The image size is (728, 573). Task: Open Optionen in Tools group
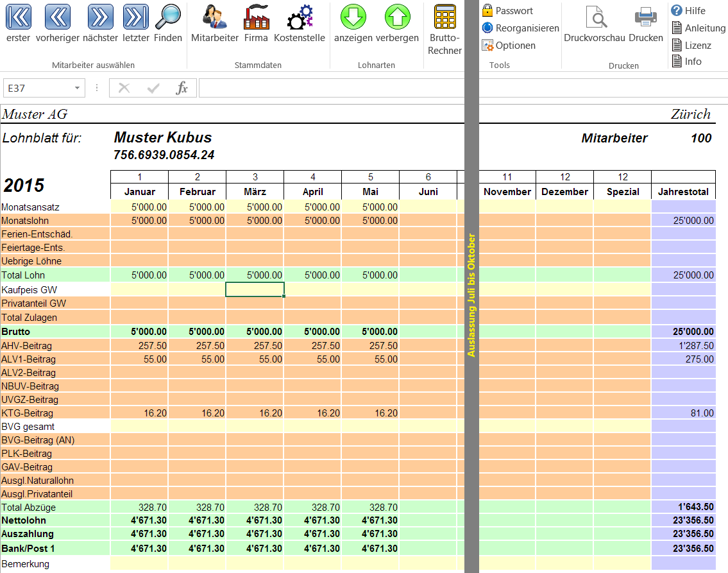click(509, 46)
